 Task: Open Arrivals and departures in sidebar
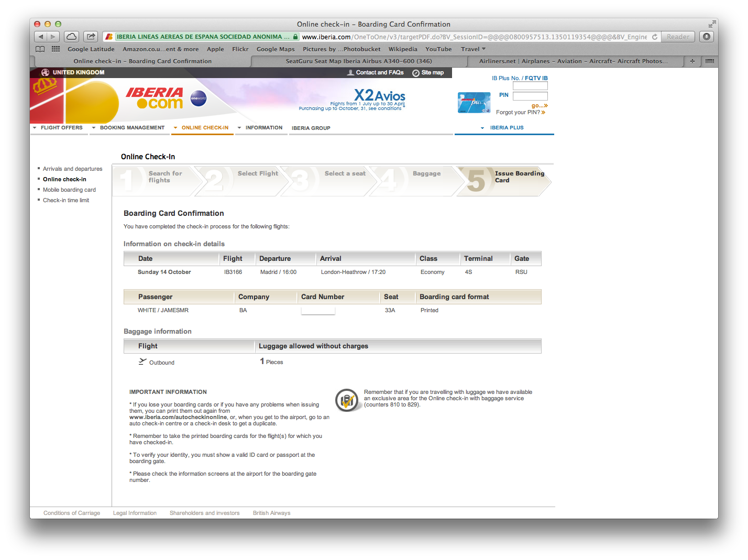(x=73, y=169)
